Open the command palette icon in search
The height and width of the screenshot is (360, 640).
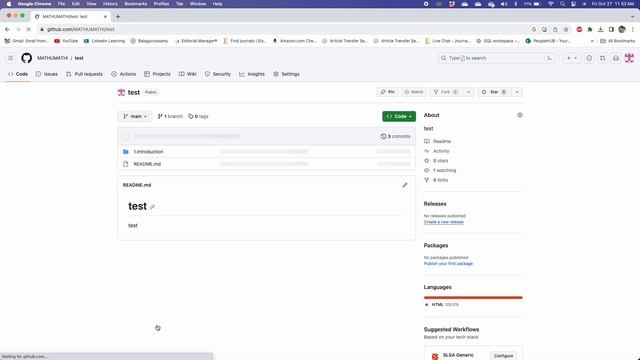[549, 58]
